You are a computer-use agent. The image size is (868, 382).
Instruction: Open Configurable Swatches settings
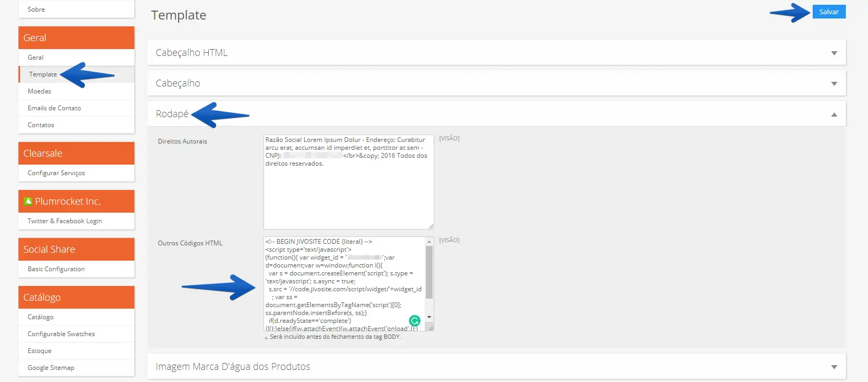tap(61, 334)
